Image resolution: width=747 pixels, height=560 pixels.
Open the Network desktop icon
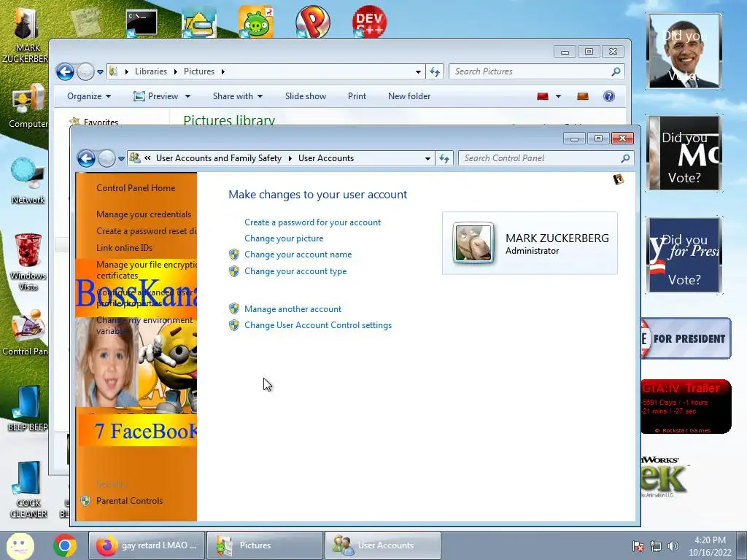28,181
